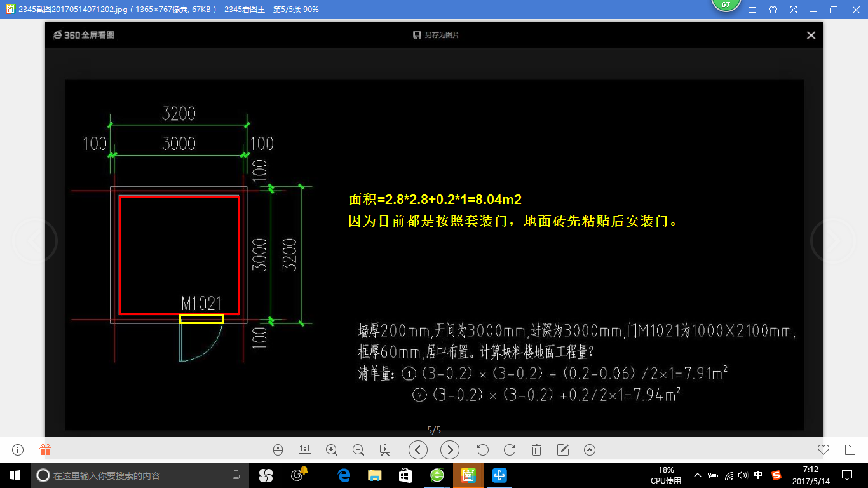Click the active 2345看图王 taskbar icon
The image size is (868, 488).
(x=468, y=475)
